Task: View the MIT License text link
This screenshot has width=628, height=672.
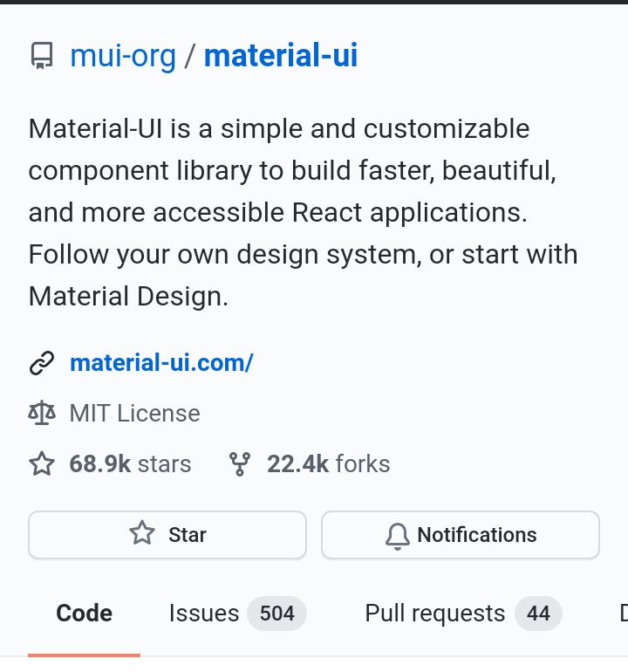Action: [134, 413]
